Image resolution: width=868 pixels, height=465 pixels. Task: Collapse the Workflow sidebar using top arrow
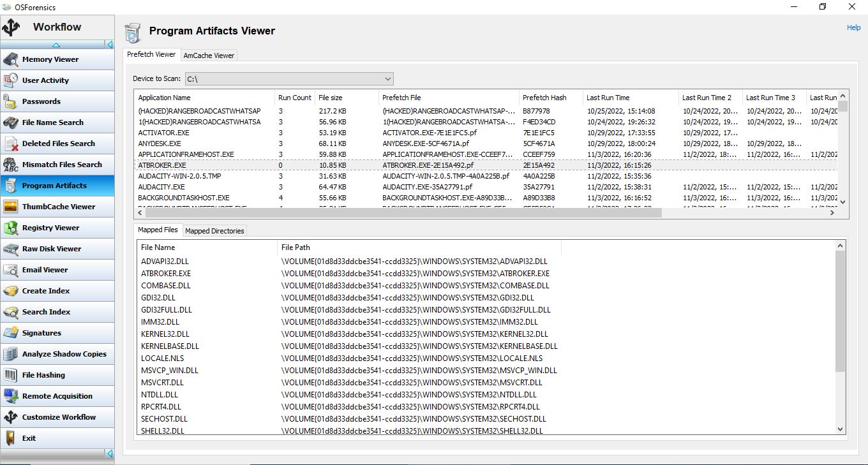[x=110, y=45]
